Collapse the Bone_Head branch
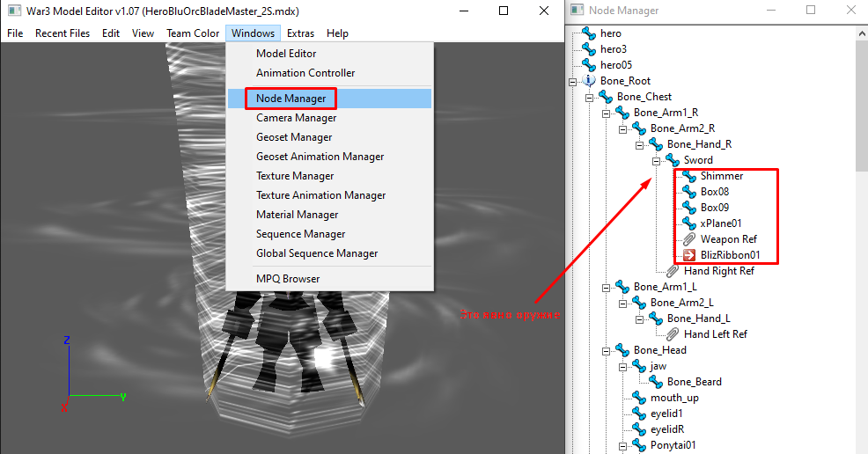Viewport: 868px width, 454px height. click(606, 351)
